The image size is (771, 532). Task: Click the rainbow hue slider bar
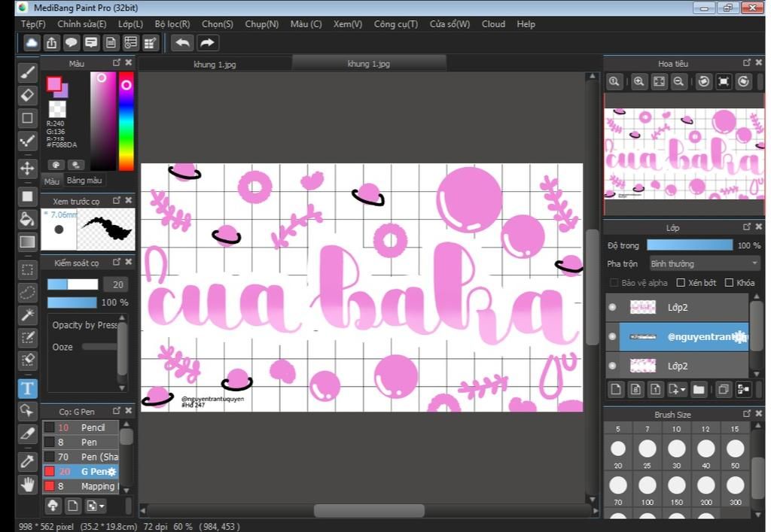(126, 120)
